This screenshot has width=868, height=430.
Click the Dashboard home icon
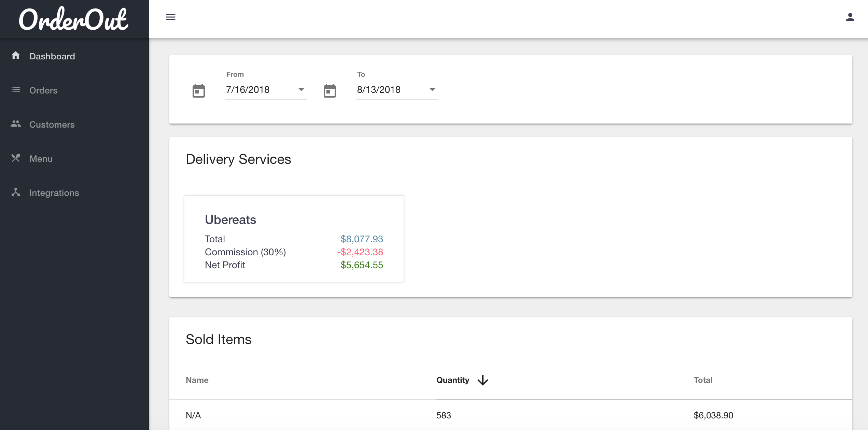pyautogui.click(x=16, y=56)
